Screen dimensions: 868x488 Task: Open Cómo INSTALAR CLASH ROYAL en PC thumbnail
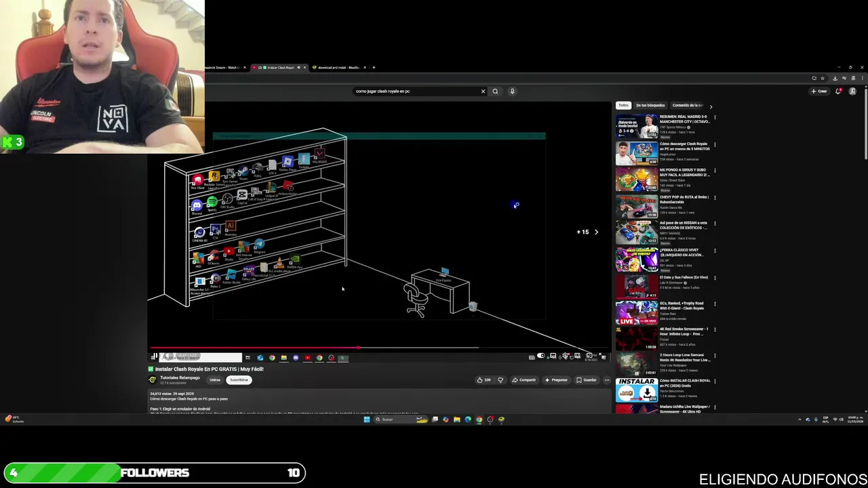tap(637, 390)
